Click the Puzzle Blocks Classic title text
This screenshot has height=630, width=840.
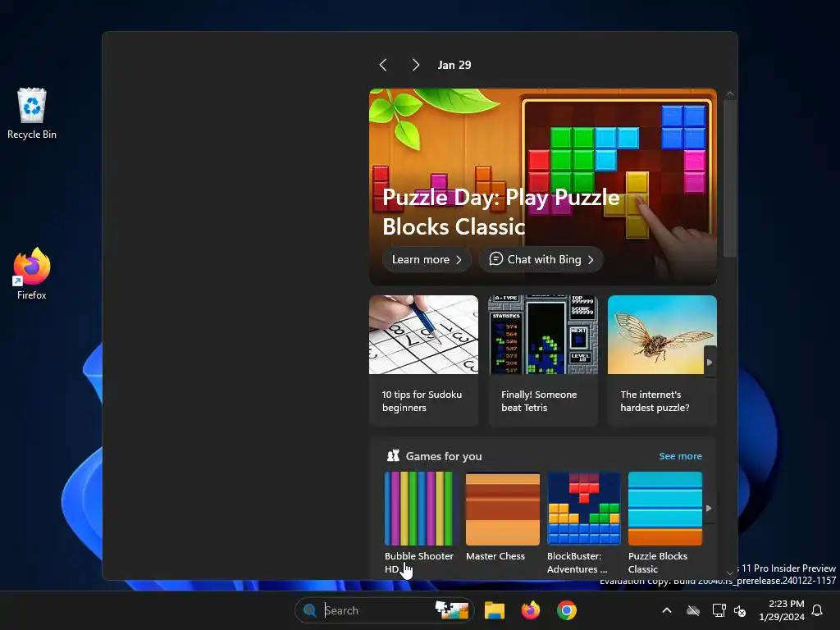(x=657, y=563)
